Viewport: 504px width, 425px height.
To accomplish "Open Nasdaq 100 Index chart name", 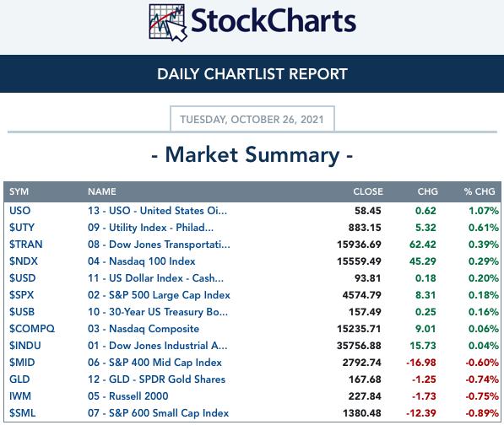I will tap(142, 261).
